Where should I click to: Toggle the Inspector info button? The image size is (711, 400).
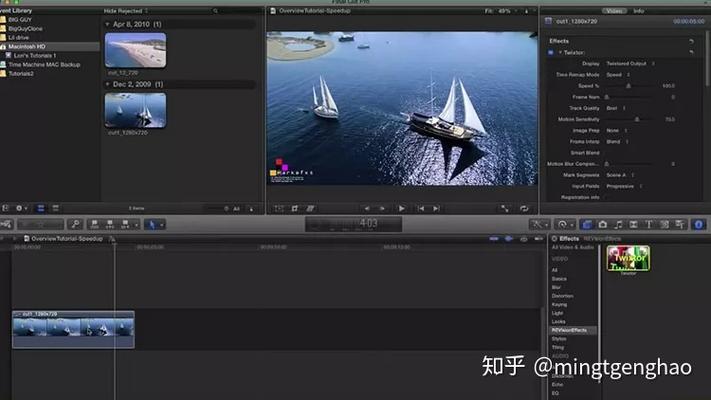[x=698, y=224]
